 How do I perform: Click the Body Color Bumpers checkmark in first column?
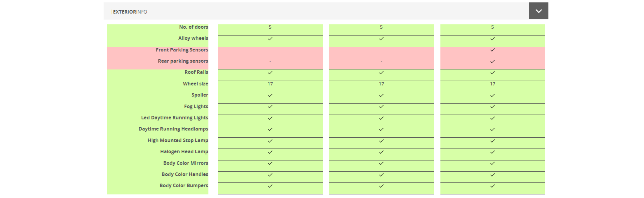270,186
